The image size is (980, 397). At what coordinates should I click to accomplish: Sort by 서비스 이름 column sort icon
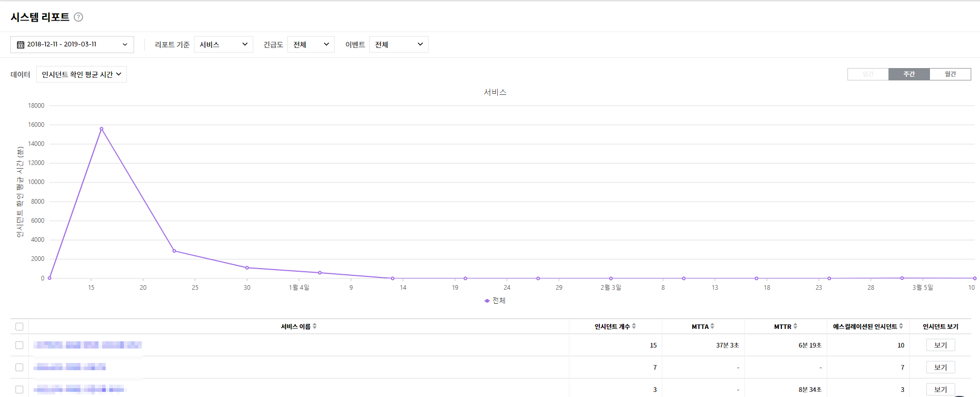315,326
